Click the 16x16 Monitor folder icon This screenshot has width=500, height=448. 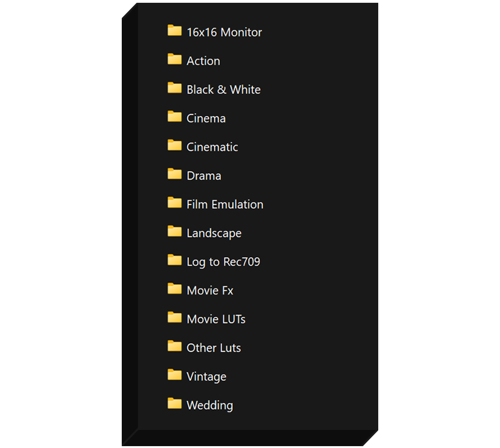point(175,31)
